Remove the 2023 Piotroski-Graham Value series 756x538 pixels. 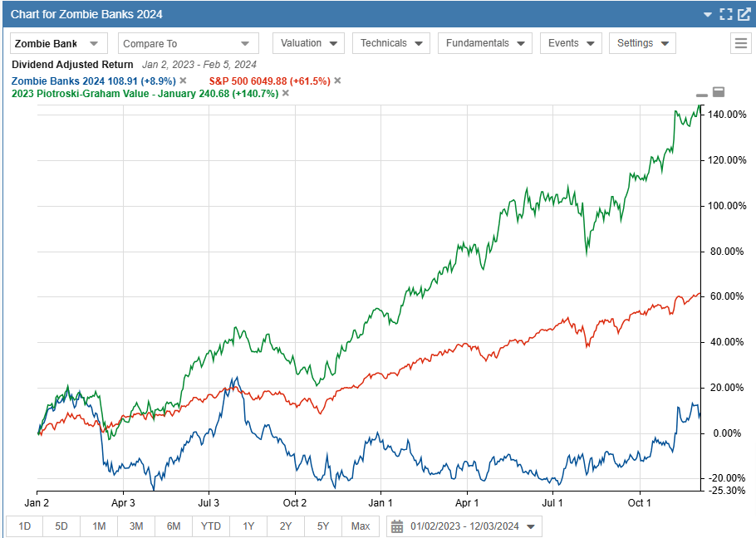(x=286, y=93)
